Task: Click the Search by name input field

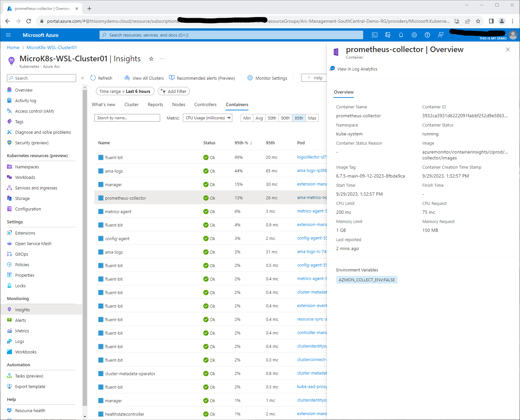Action: [127, 118]
